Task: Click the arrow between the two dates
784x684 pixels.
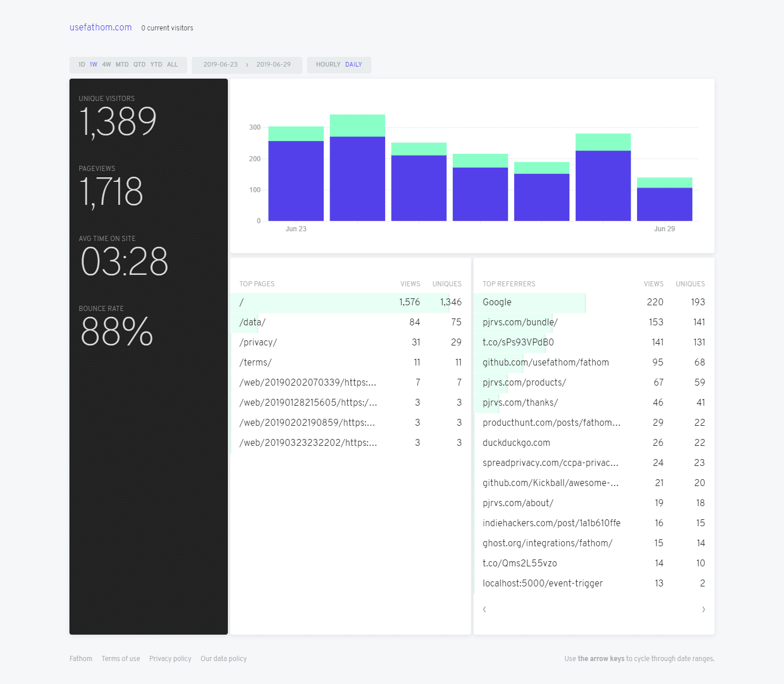Action: 248,65
